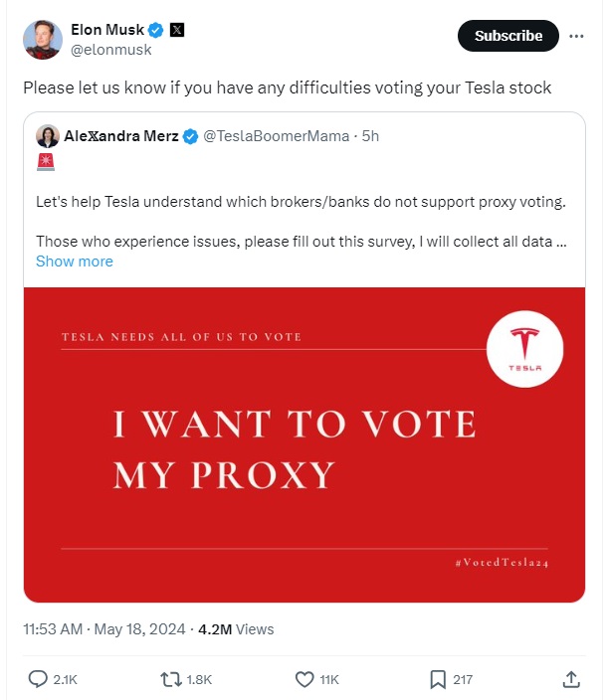Like the post with heart icon
The image size is (607, 700).
coord(305,679)
